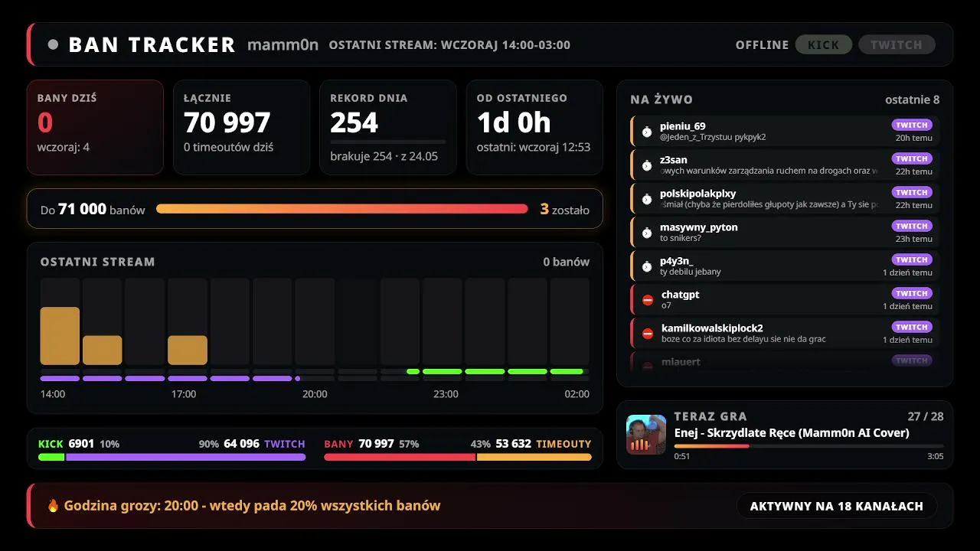Screen dimensions: 980x551
Task: Click the '3 zostało' remaining counter
Action: pyautogui.click(x=565, y=209)
